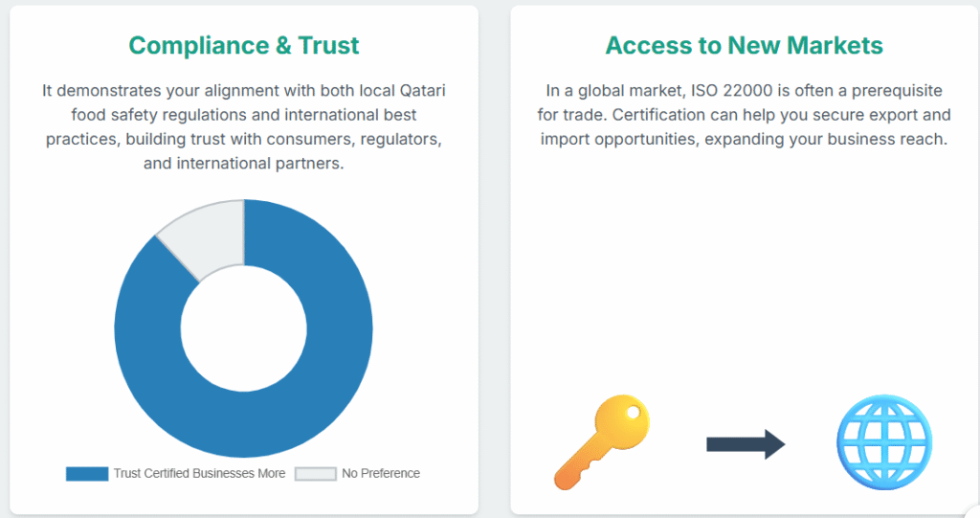This screenshot has width=980, height=518.
Task: Click the 'Access to New Markets' heading
Action: tap(744, 45)
